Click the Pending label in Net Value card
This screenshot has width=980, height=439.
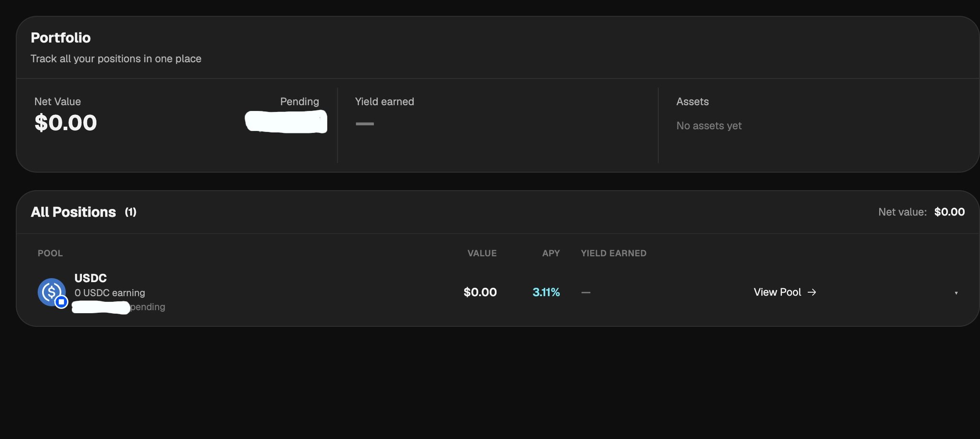pyautogui.click(x=300, y=101)
